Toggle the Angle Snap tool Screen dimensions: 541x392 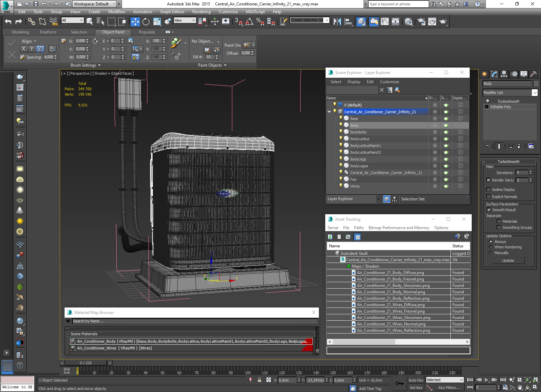[x=249, y=22]
